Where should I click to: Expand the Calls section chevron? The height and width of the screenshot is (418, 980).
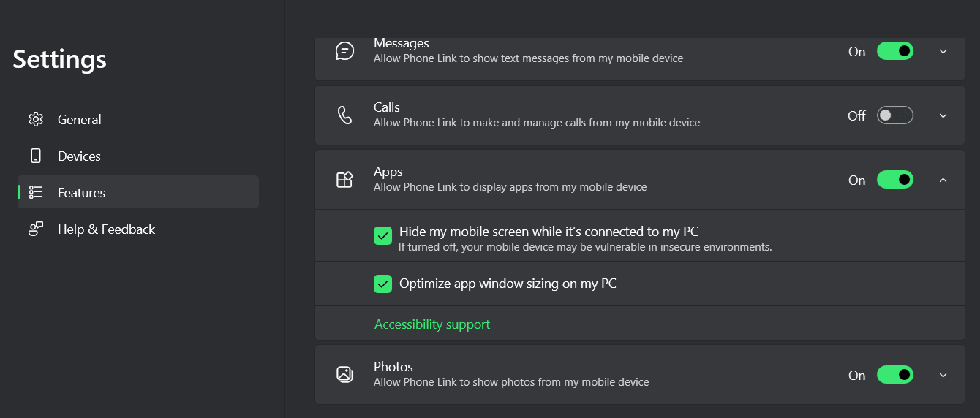click(943, 115)
